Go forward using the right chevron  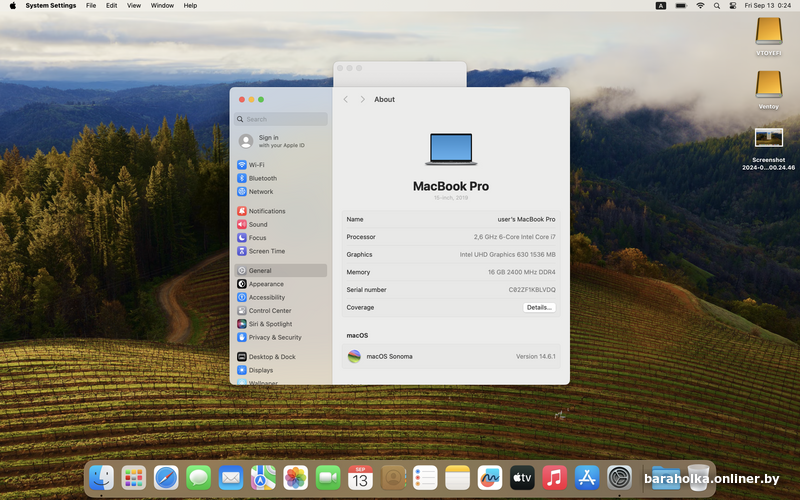(362, 99)
